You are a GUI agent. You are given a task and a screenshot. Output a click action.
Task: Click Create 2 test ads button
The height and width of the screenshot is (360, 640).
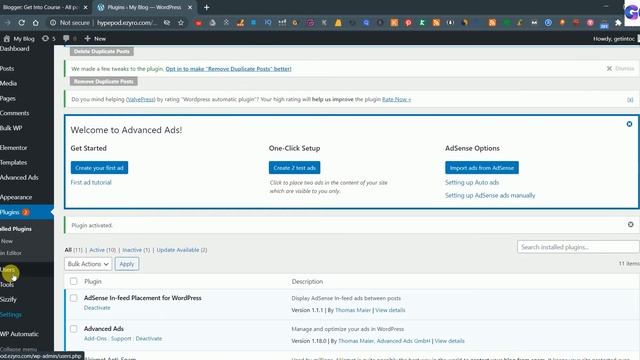[294, 168]
